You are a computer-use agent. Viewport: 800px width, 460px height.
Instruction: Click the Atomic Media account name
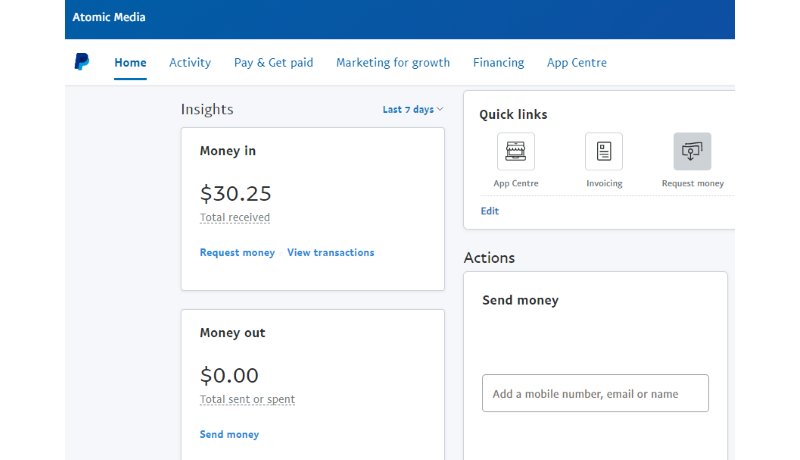(x=109, y=19)
